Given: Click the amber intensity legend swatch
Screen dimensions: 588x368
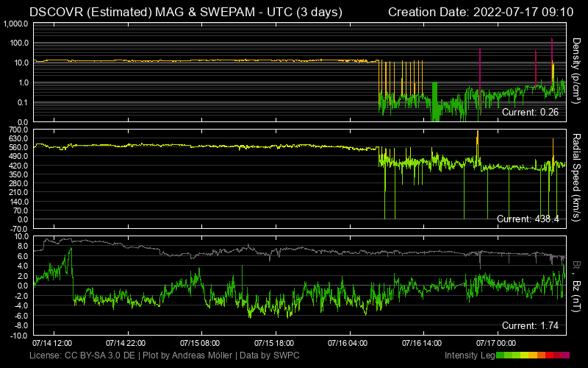Looking at the screenshot, I should tap(533, 355).
